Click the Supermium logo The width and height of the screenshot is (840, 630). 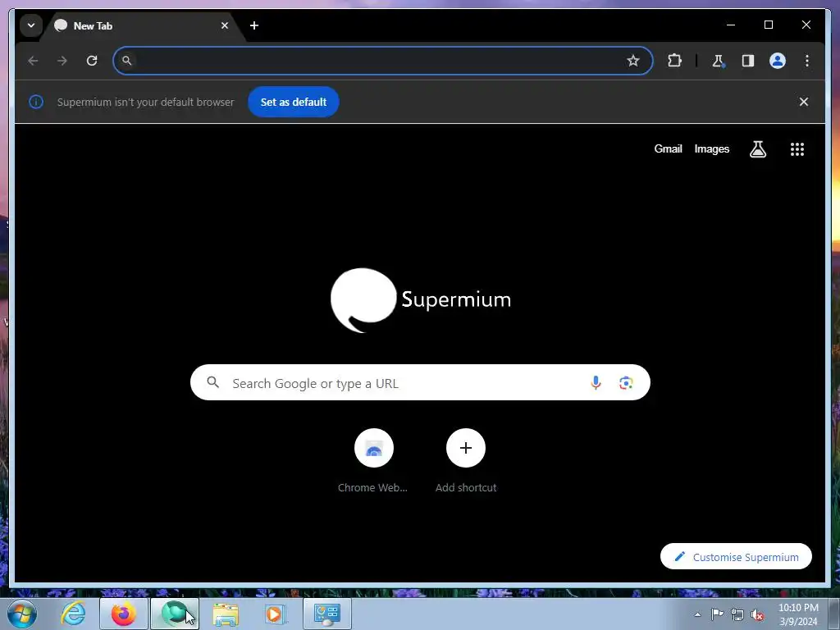pyautogui.click(x=421, y=300)
